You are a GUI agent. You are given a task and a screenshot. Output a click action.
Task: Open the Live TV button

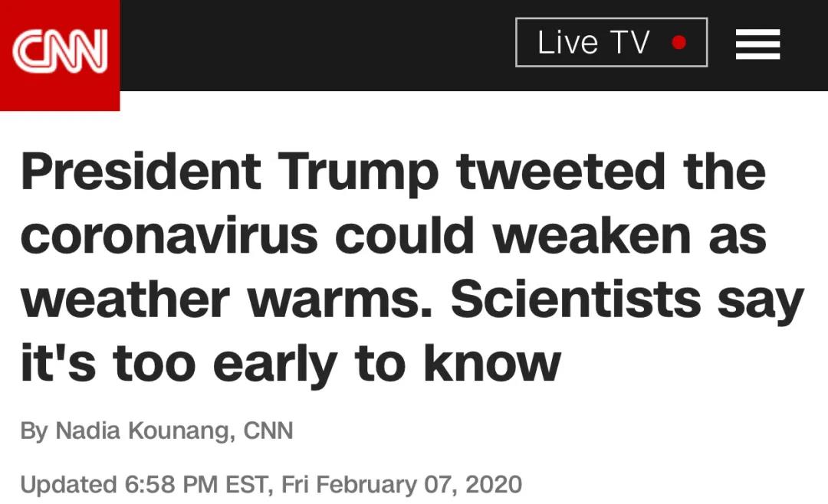(611, 43)
